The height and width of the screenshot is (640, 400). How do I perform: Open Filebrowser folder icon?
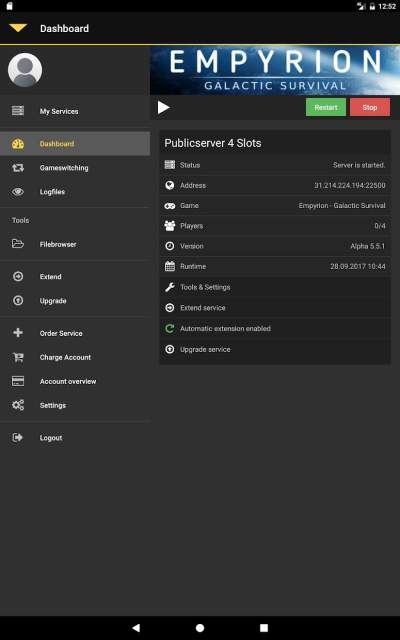click(x=18, y=244)
